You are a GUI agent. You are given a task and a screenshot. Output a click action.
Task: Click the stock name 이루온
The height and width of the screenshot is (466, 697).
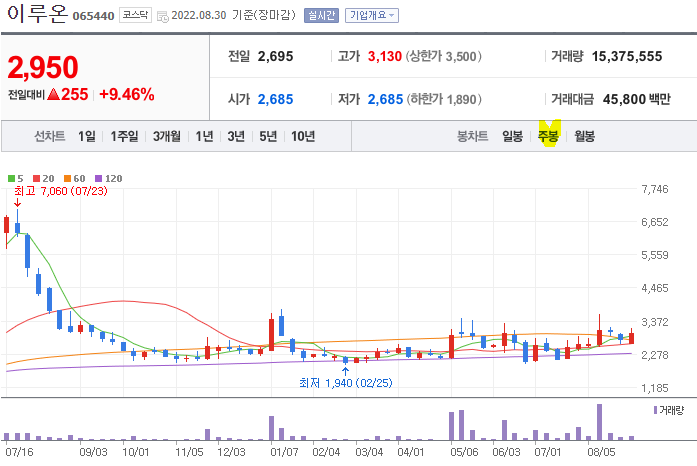tap(37, 13)
